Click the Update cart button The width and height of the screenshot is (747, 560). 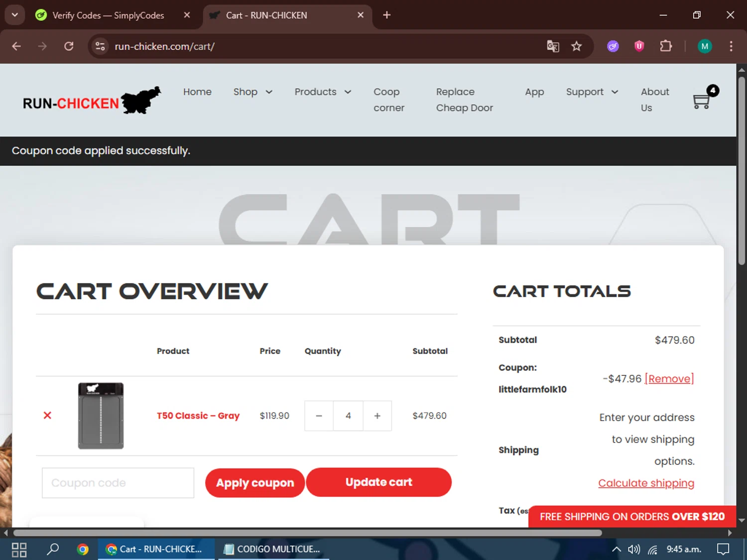tap(379, 482)
